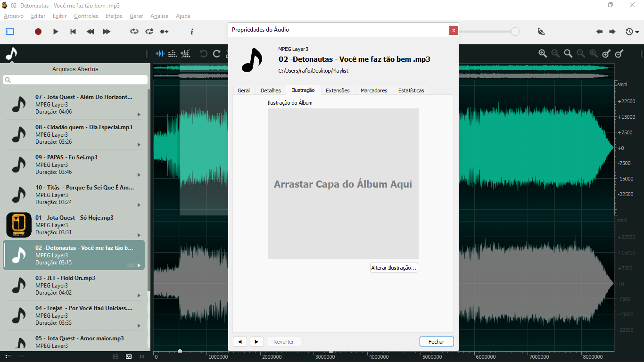This screenshot has height=362, width=644.
Task: Click the Fechar button
Action: coord(437,342)
